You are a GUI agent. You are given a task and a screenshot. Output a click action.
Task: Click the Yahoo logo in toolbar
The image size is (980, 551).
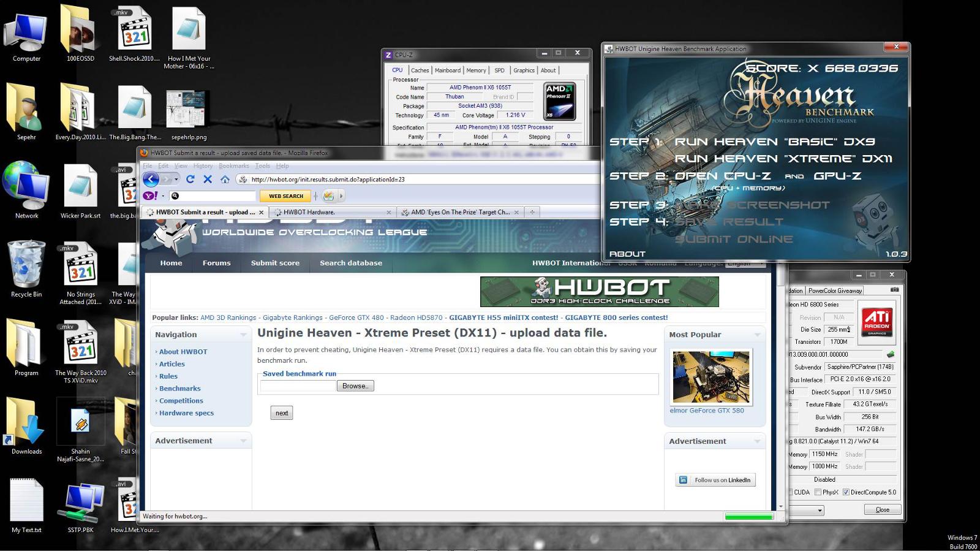pyautogui.click(x=150, y=196)
